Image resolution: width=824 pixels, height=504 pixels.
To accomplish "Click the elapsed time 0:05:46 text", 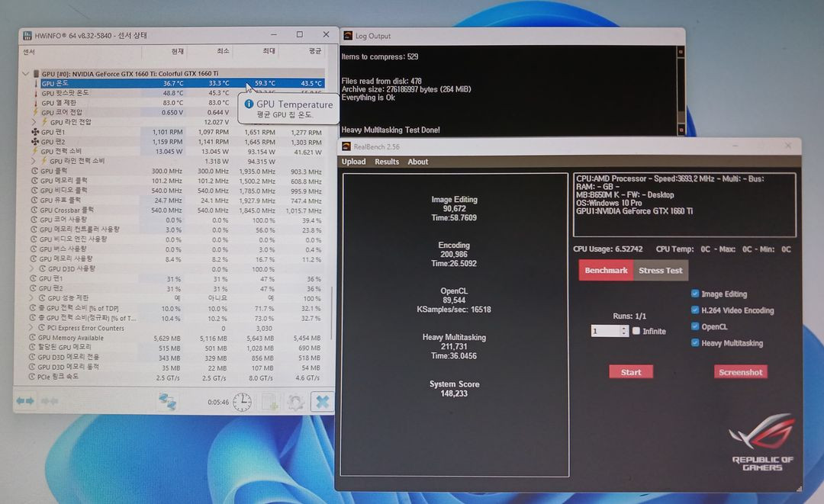I will (218, 402).
